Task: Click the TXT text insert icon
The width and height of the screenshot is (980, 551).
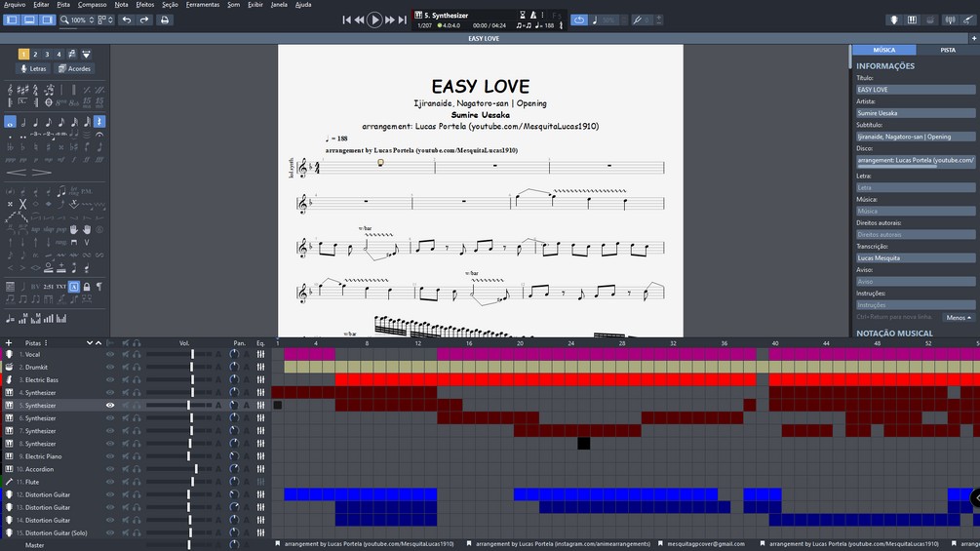Action: 60,287
